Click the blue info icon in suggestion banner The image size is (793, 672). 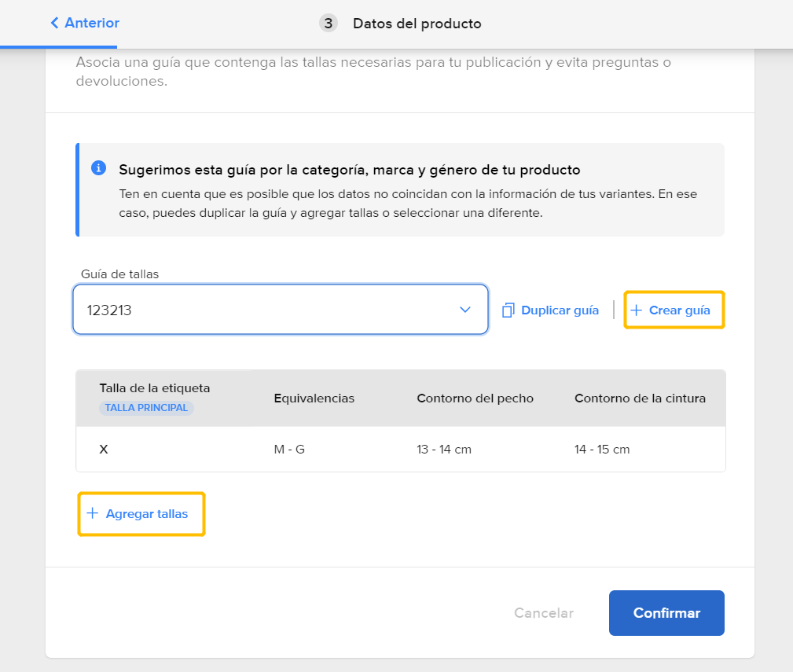[98, 168]
